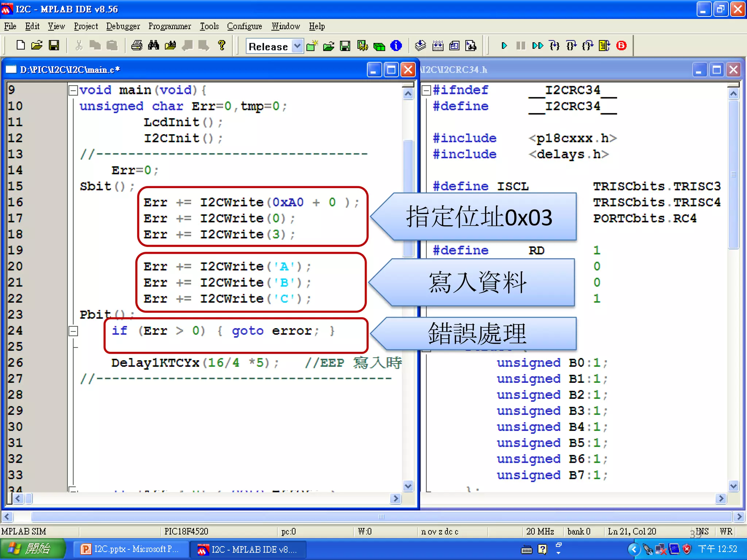Create new project with green sparkle icon
Screen dimensions: 747x560
[312, 46]
